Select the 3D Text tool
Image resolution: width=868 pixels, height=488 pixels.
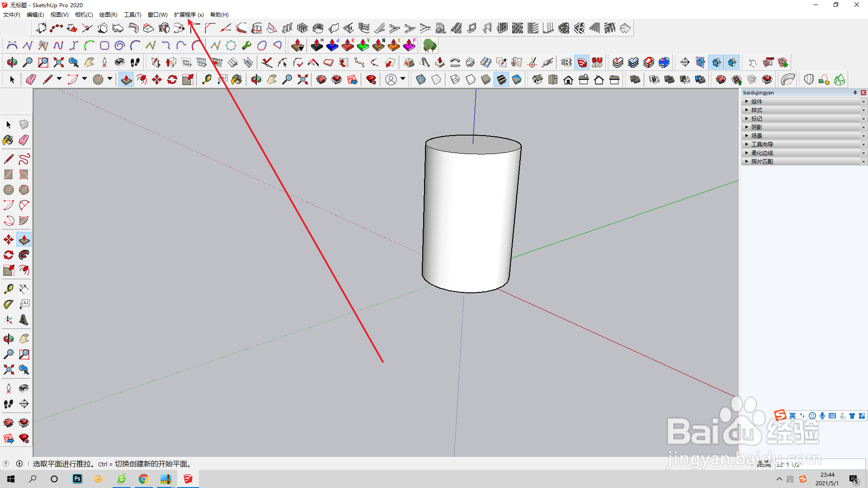click(x=24, y=320)
